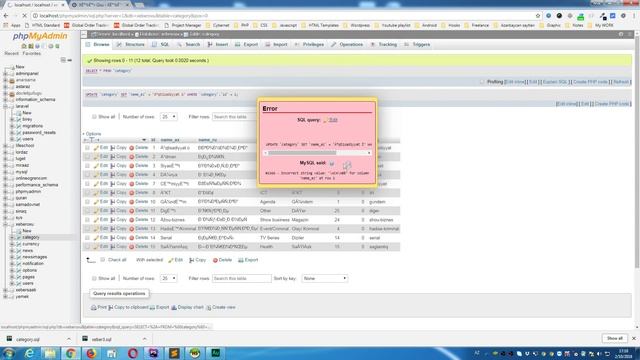Collapse the laravel database tree
The image size is (640, 360).
pos(5,106)
